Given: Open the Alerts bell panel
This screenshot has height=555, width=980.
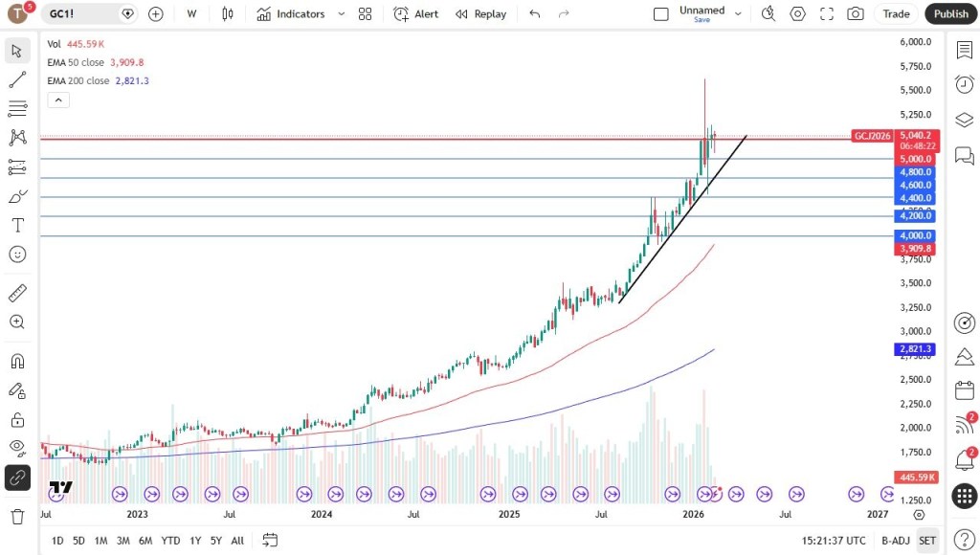Looking at the screenshot, I should pyautogui.click(x=964, y=458).
